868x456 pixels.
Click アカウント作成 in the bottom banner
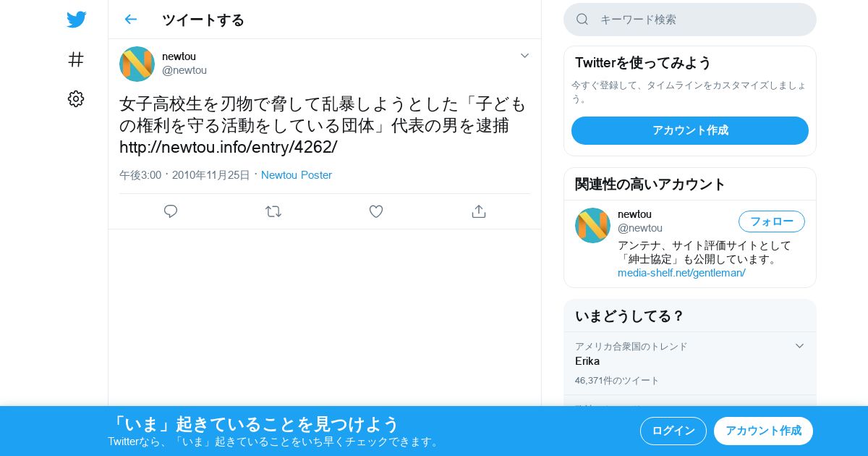pos(763,431)
